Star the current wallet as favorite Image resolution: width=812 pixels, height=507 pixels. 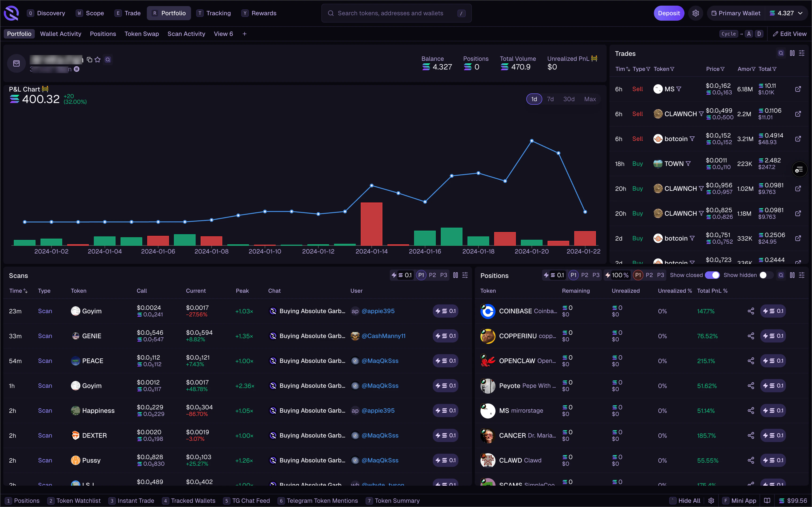click(98, 60)
